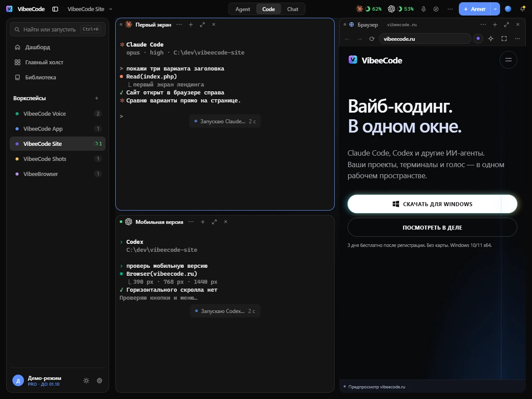Viewport: 532px width, 399px height.
Task: Expand the Мобильная версия panel
Action: 214,222
